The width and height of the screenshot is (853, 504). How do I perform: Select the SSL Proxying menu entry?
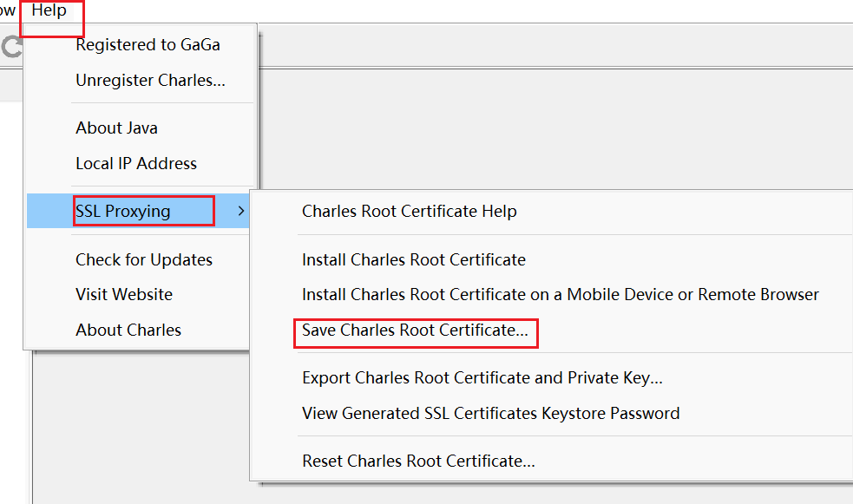tap(123, 211)
